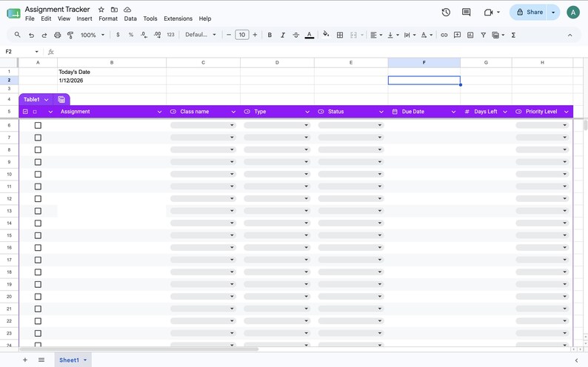Format as percent icon

(131, 35)
